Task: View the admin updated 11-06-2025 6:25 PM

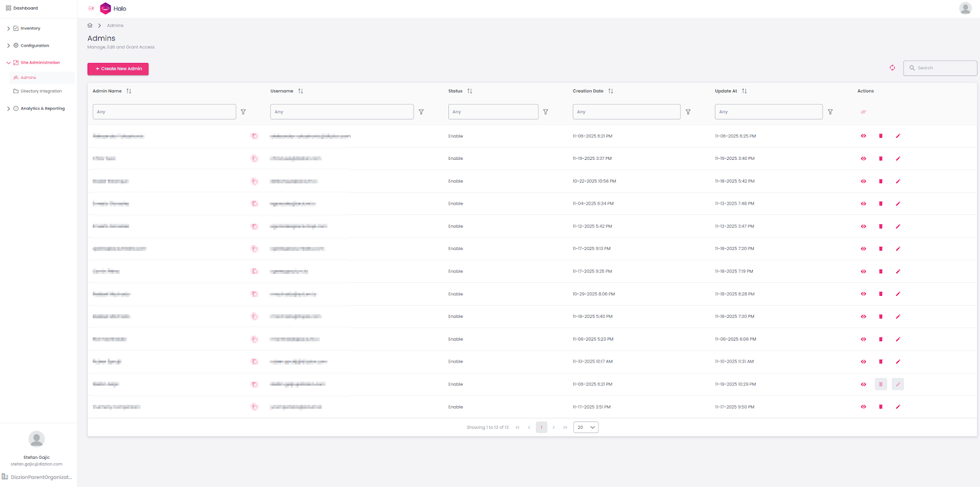Action: tap(864, 136)
